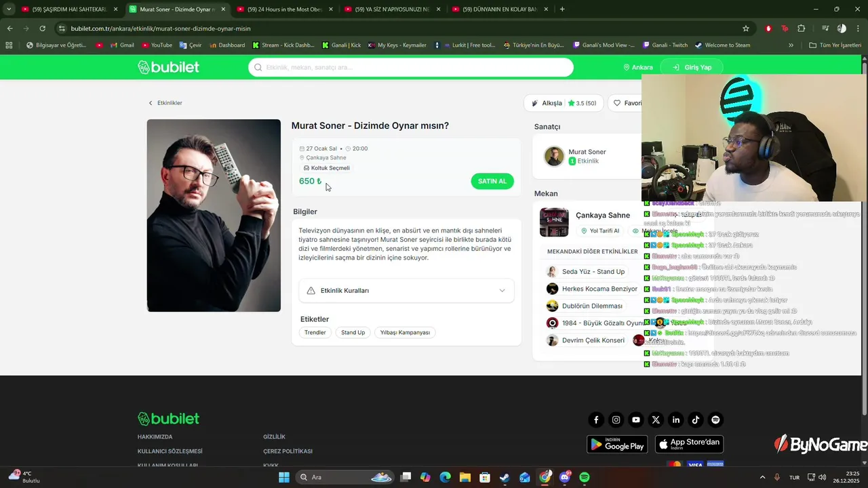Image resolution: width=868 pixels, height=488 pixels.
Task: Open Windows Start menu
Action: pyautogui.click(x=284, y=477)
